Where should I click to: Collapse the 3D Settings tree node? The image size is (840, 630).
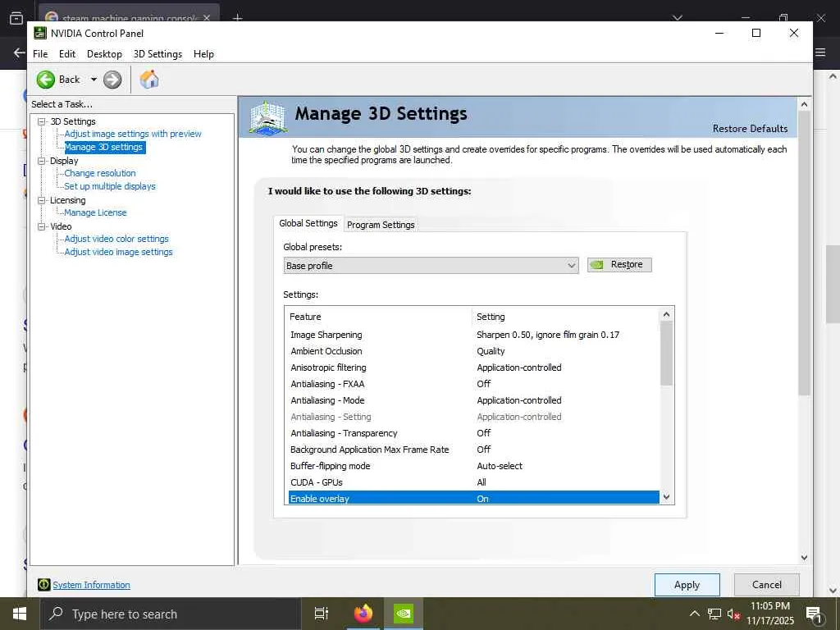pos(41,121)
